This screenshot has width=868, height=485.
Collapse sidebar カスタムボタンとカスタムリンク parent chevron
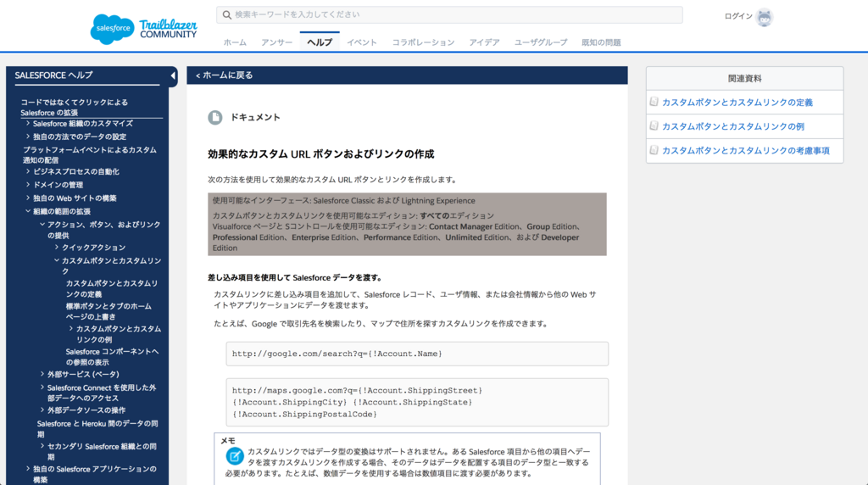pyautogui.click(x=57, y=260)
